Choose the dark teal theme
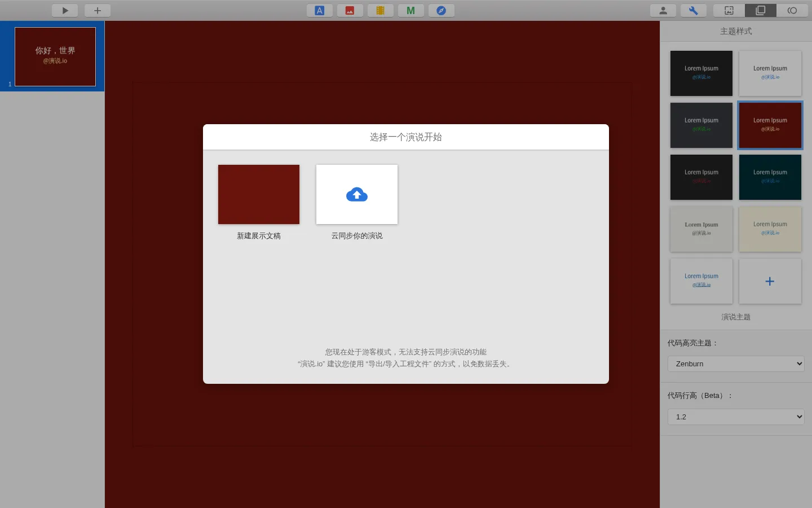The width and height of the screenshot is (812, 508). tap(770, 177)
